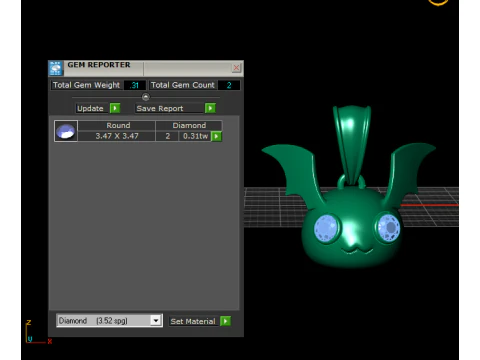This screenshot has height=360, width=480.
Task: Click the Gem Reporter logo icon
Action: point(56,68)
